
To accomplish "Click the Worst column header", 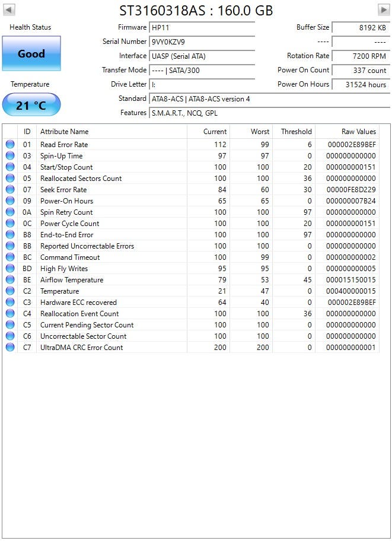I will (x=251, y=132).
